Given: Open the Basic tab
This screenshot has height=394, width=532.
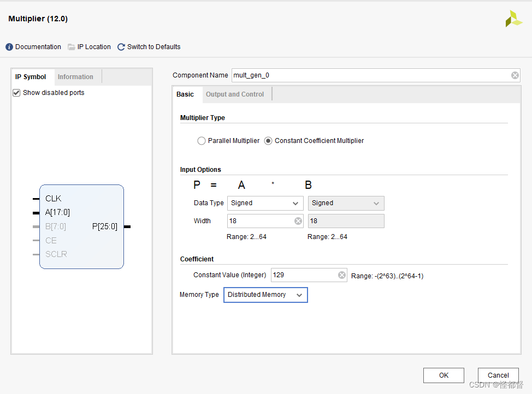Looking at the screenshot, I should tap(185, 94).
